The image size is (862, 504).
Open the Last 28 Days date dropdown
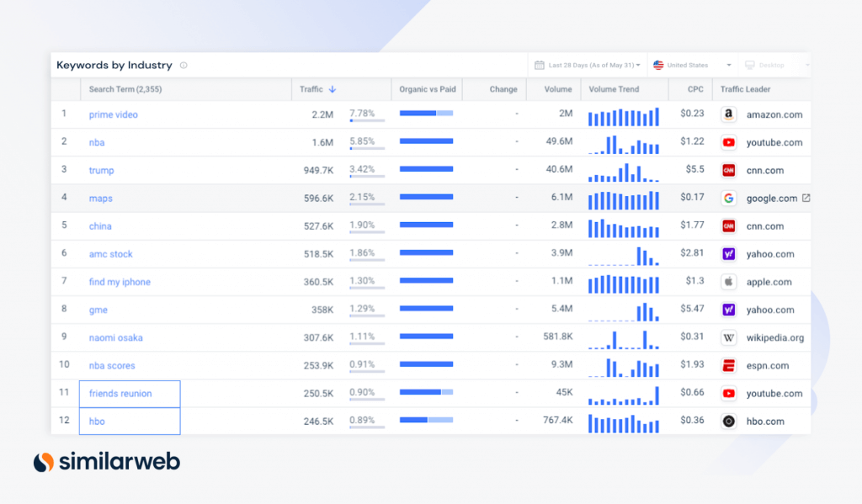[587, 65]
